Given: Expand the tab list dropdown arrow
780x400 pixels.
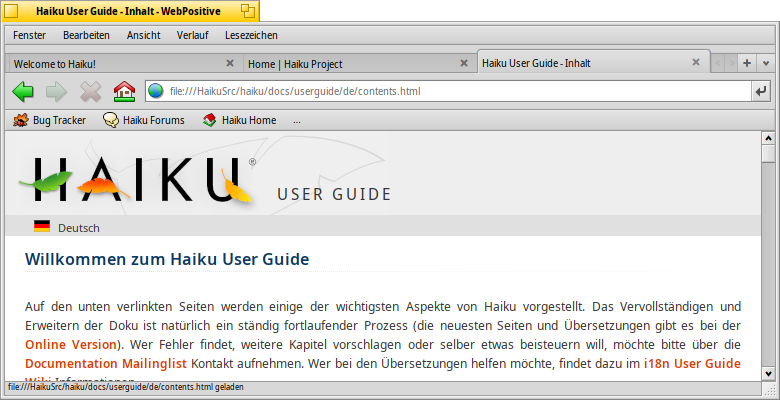Looking at the screenshot, I should coord(766,63).
